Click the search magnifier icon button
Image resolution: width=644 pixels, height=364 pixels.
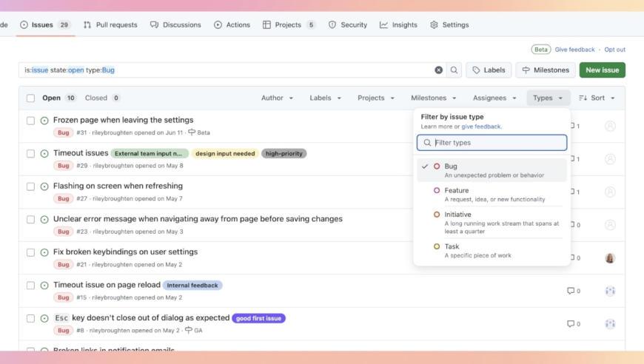(x=454, y=70)
